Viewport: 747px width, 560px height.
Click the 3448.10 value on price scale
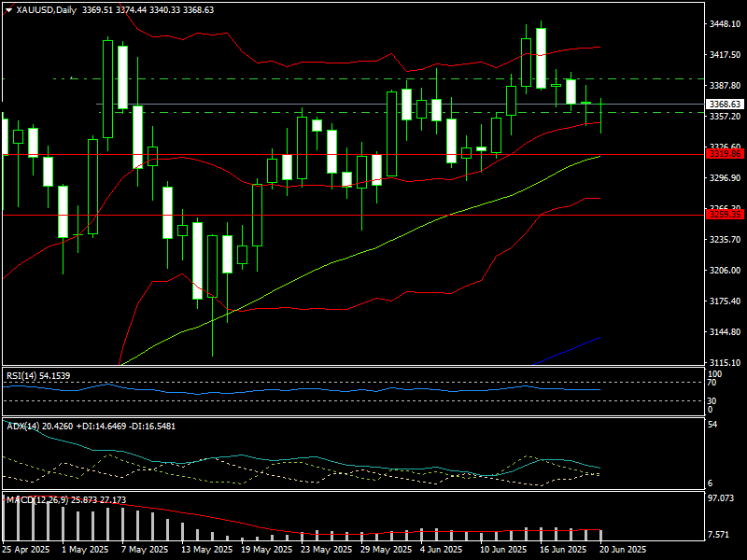pos(725,24)
